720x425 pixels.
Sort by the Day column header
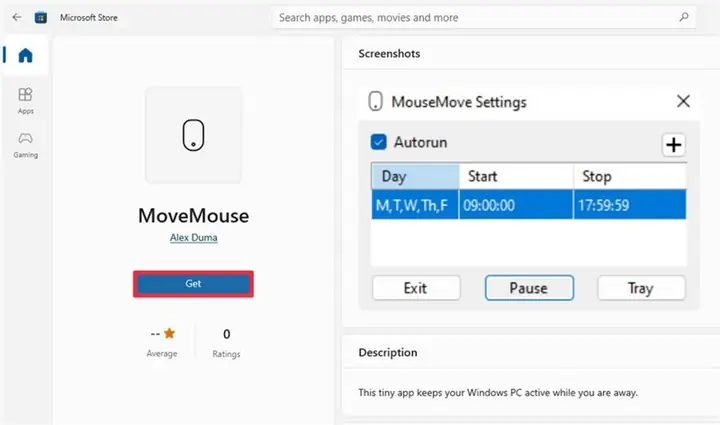click(x=415, y=176)
